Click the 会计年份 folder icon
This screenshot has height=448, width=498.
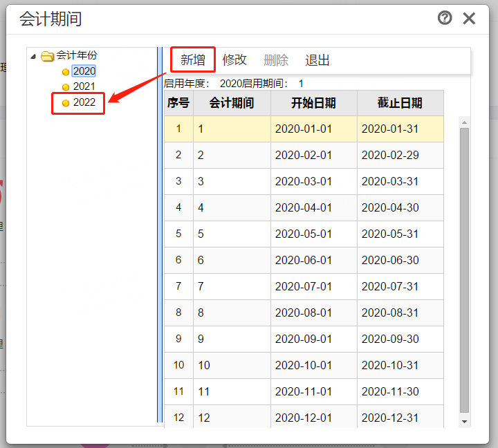point(47,56)
